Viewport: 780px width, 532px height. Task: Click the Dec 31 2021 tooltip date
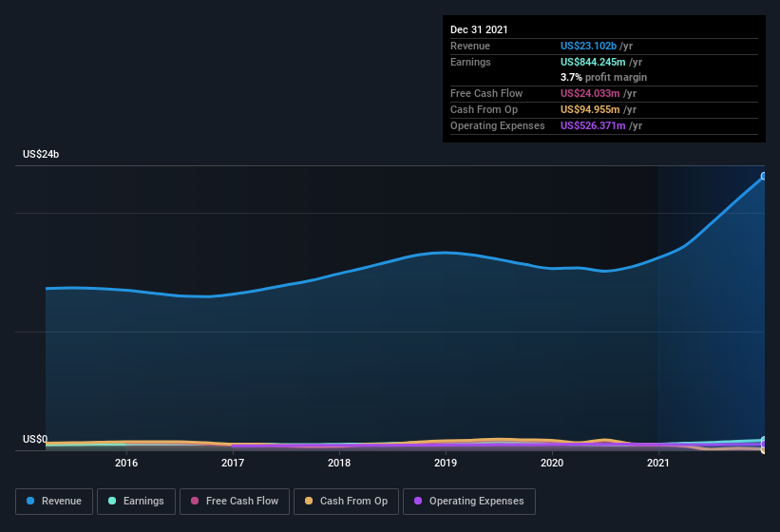click(479, 29)
